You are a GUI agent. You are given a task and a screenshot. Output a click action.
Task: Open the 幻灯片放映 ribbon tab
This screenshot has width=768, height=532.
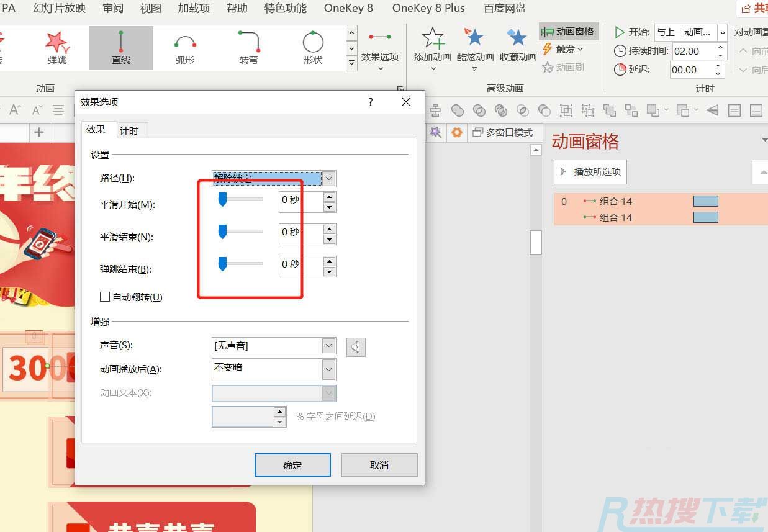[x=59, y=8]
